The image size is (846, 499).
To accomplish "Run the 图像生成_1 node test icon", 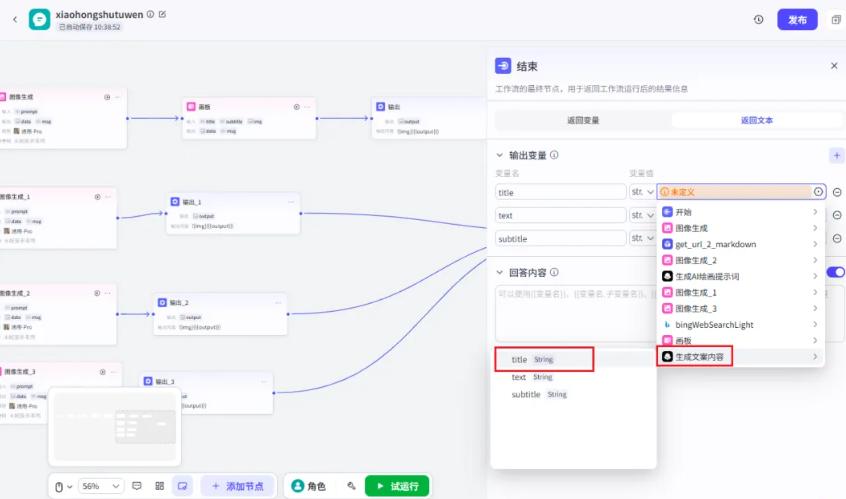I will 98,197.
